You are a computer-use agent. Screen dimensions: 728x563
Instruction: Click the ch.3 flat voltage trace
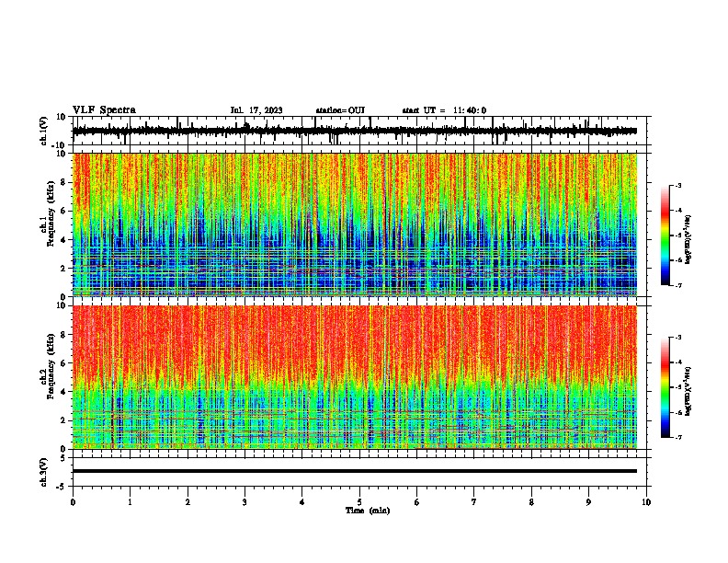pos(355,471)
